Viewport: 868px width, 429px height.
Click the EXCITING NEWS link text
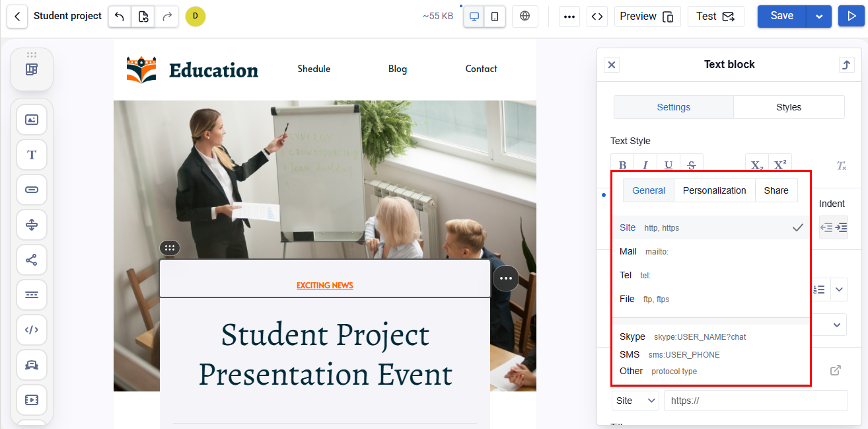point(325,286)
